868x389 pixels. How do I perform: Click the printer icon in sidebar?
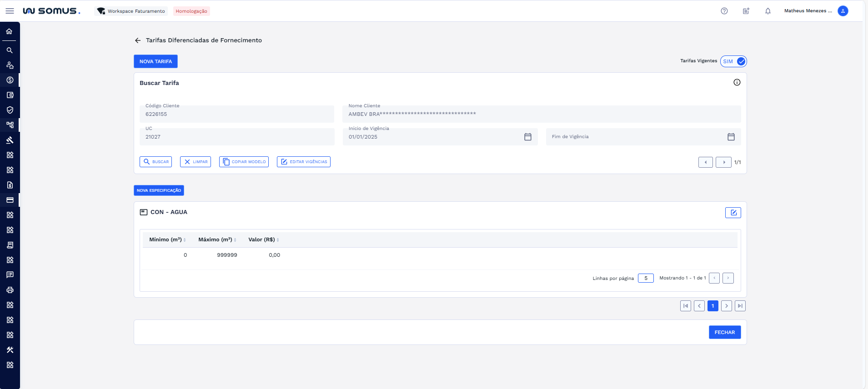(10, 290)
